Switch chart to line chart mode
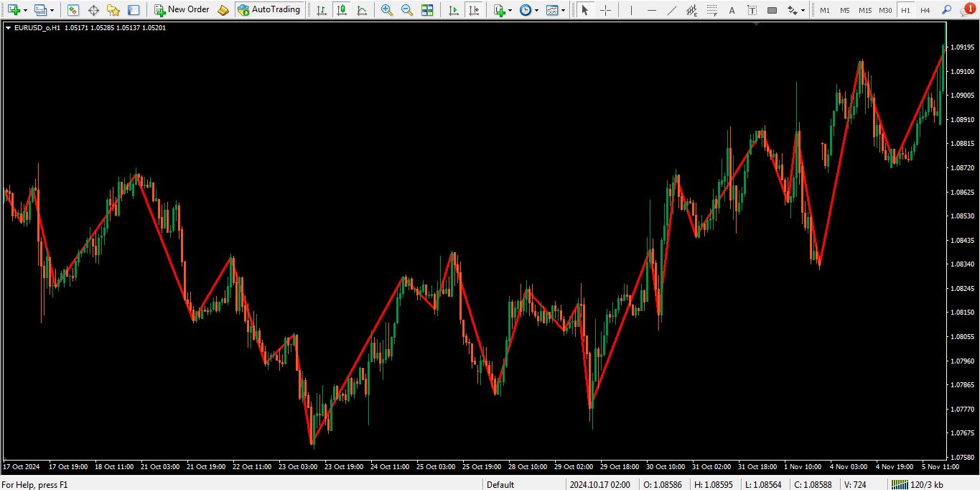The height and width of the screenshot is (490, 980). point(361,10)
